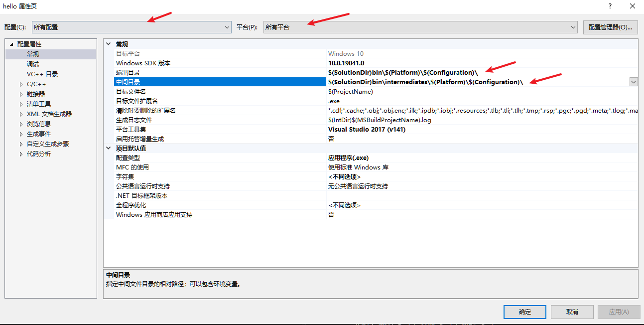The image size is (644, 325).
Task: Expand the XML 文档生成器 tree node
Action: point(21,114)
